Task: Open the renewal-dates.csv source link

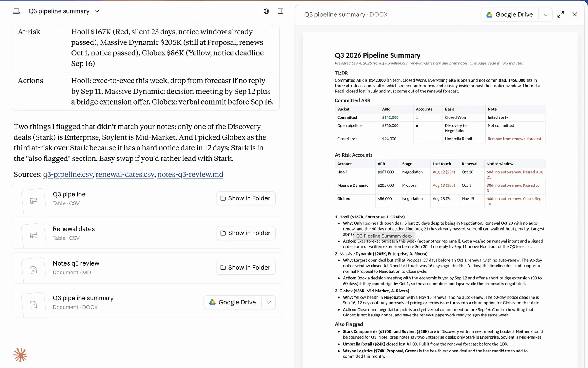Action: tap(125, 174)
